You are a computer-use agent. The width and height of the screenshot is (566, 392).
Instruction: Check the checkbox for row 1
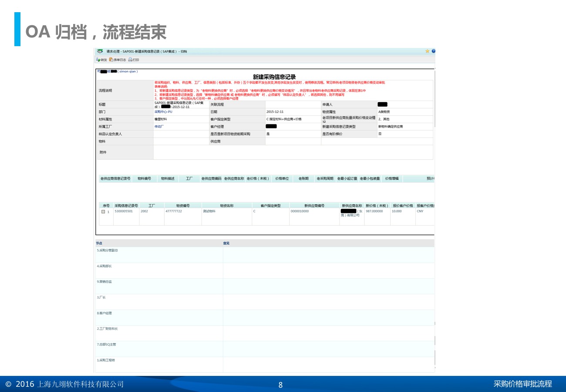click(103, 212)
